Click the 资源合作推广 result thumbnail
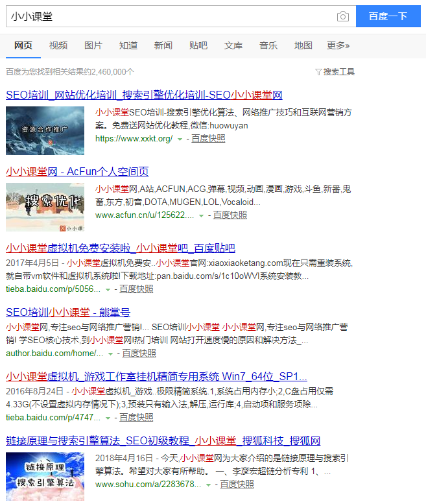The image size is (426, 504). tap(45, 130)
